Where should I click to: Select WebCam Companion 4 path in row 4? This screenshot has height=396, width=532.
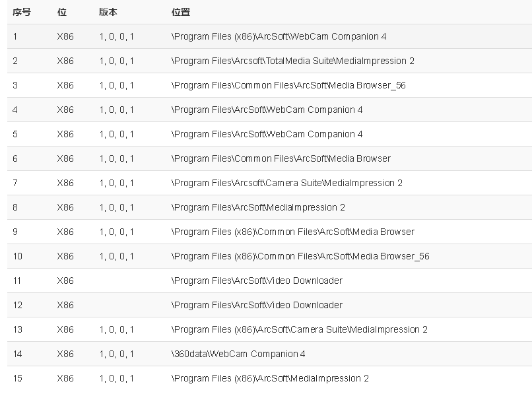tap(267, 110)
